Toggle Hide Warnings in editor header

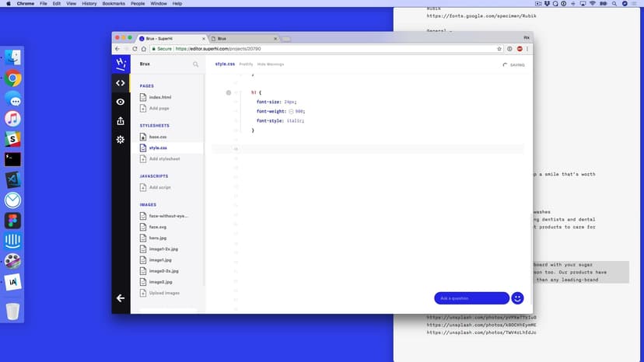pos(271,64)
